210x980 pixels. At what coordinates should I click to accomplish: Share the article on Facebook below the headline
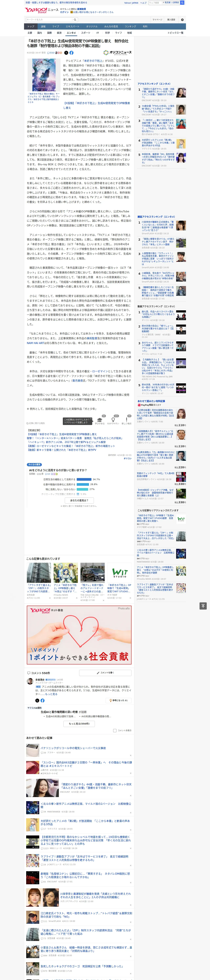pos(71,53)
